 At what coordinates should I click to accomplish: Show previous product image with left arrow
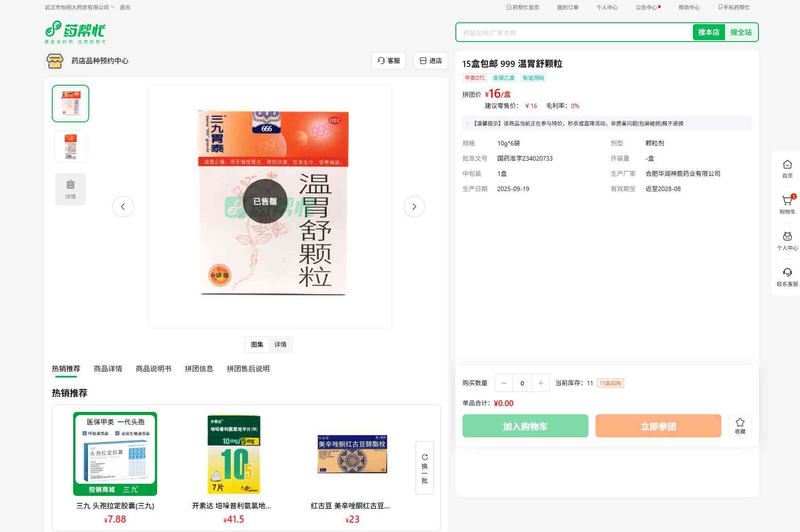pos(123,207)
